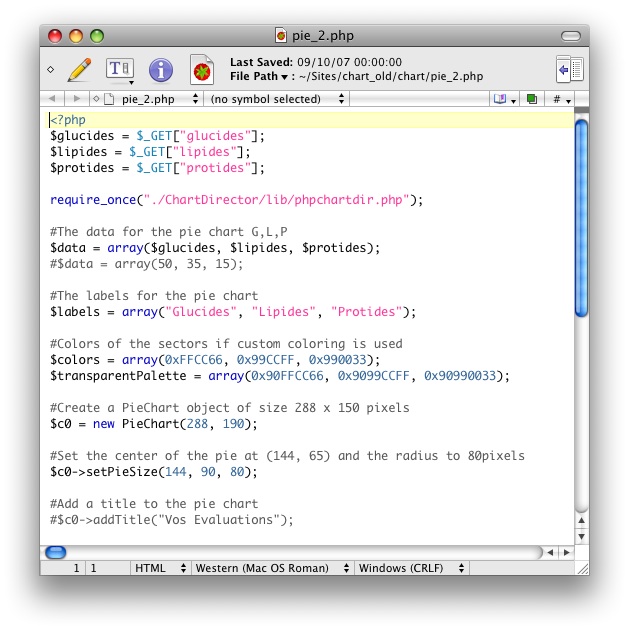Click the $c0->setPieSize line
The image size is (629, 630).
coord(153,472)
